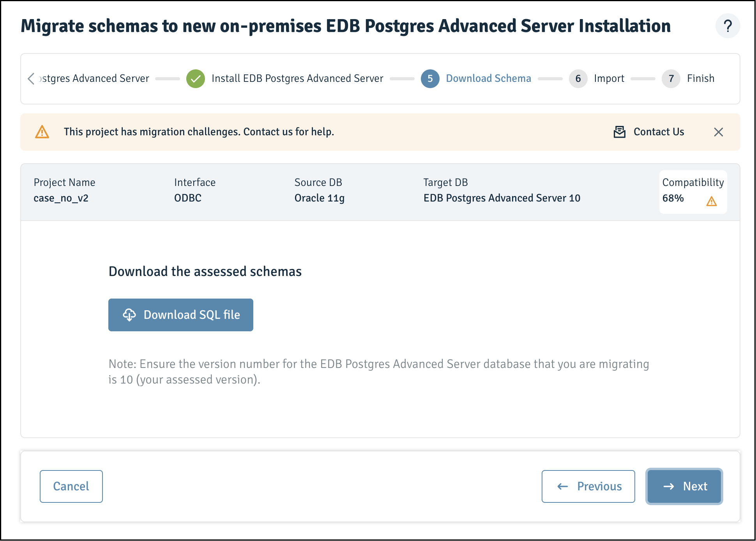756x541 pixels.
Task: Click the Project Name label
Action: [x=64, y=182]
